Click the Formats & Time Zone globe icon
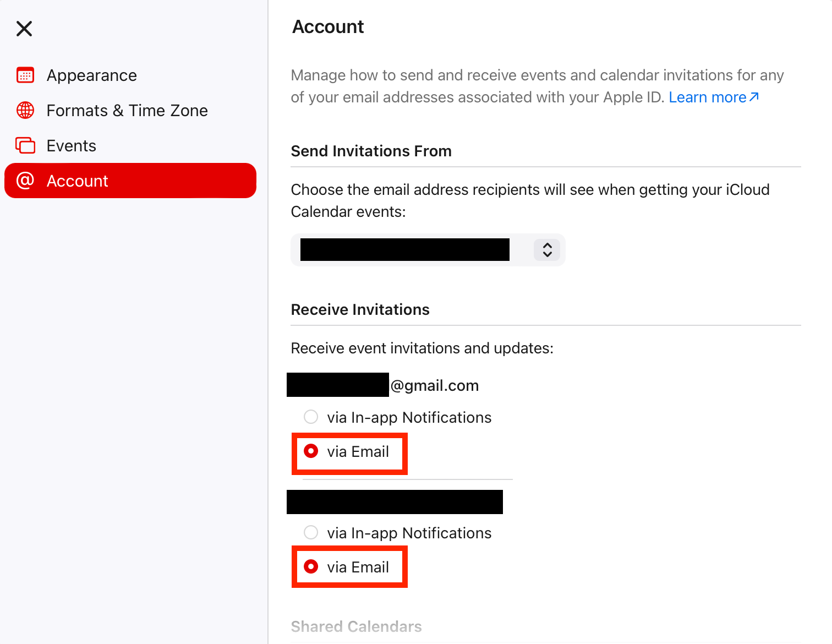The height and width of the screenshot is (644, 832). (x=25, y=111)
